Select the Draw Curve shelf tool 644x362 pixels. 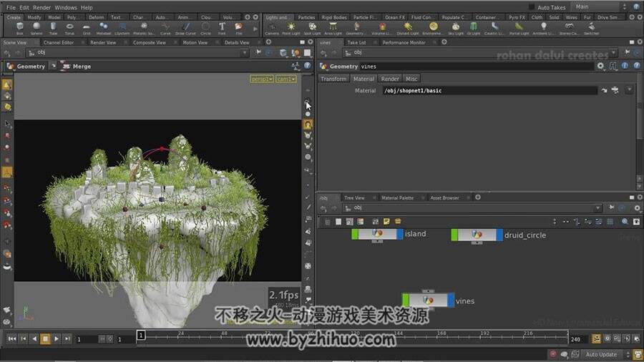[185, 29]
